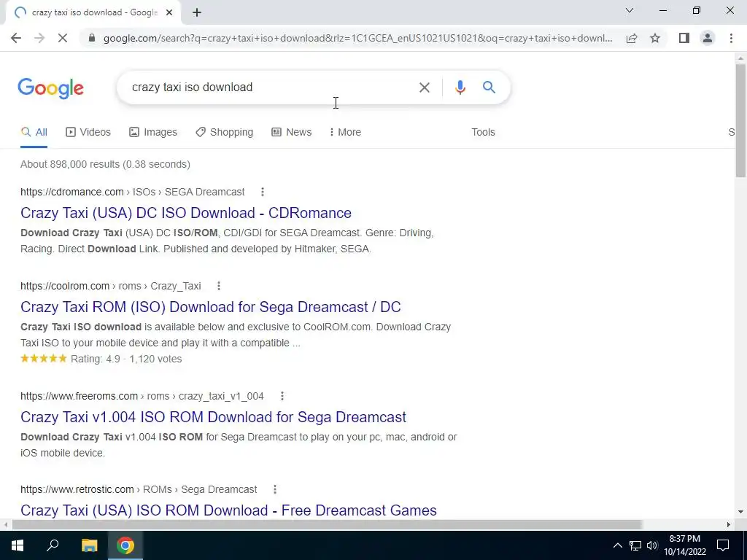Open Crazy Taxi ROM (ISO) Sega Dreamcast link
Screen dimensions: 747x560
click(x=211, y=307)
